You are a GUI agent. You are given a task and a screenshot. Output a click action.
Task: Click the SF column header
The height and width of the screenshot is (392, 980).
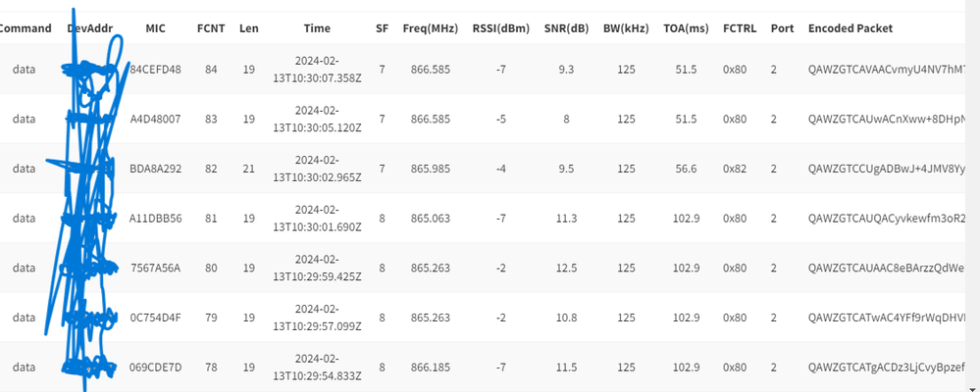tap(382, 28)
